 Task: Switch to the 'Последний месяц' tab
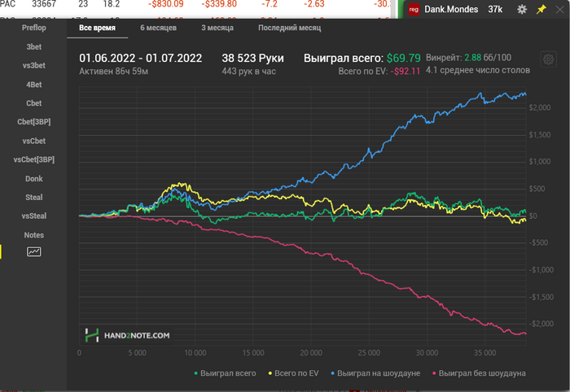point(290,28)
